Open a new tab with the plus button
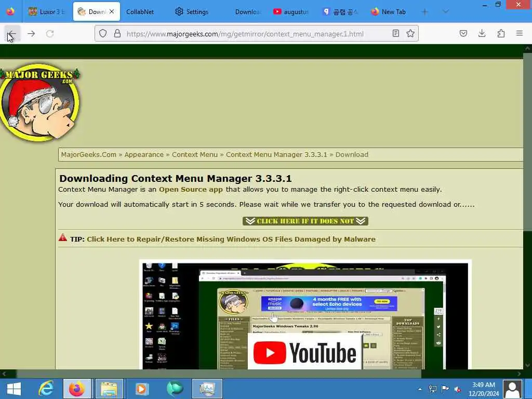The image size is (532, 399). click(424, 11)
